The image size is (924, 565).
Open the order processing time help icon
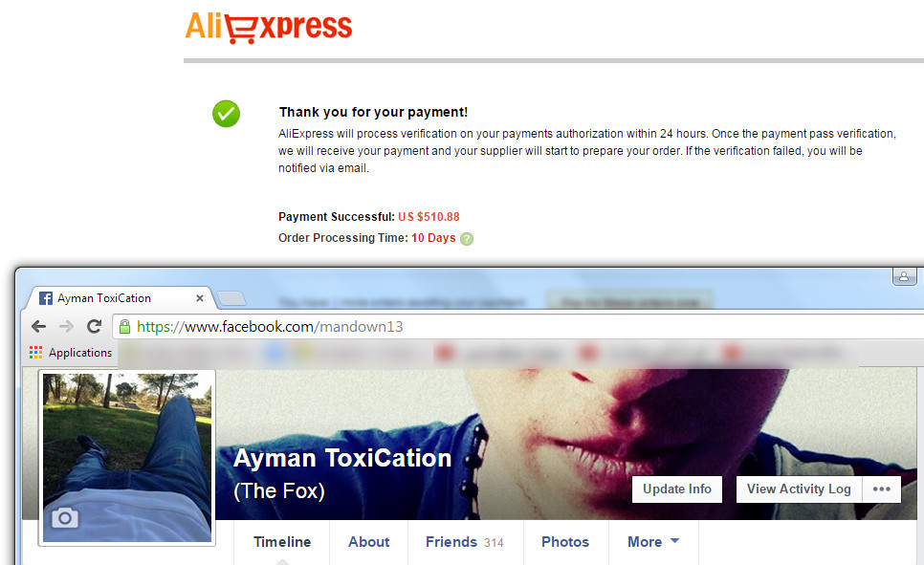tap(467, 239)
